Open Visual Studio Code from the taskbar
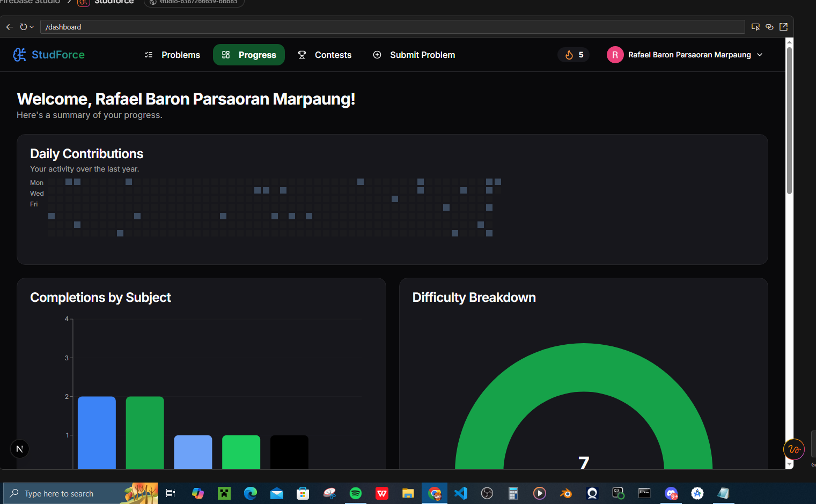The image size is (816, 504). click(460, 493)
